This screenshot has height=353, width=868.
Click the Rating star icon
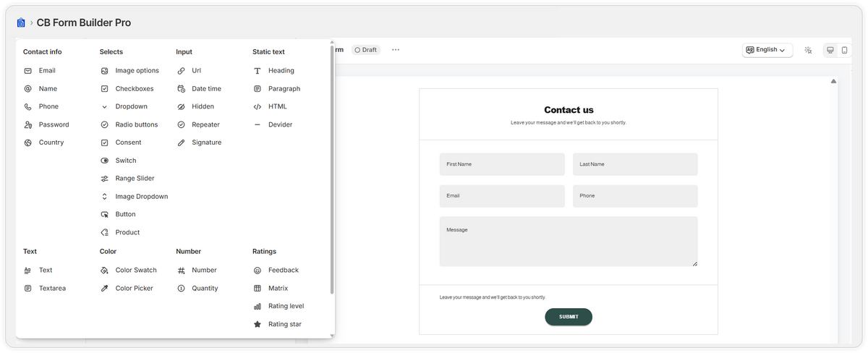(258, 324)
